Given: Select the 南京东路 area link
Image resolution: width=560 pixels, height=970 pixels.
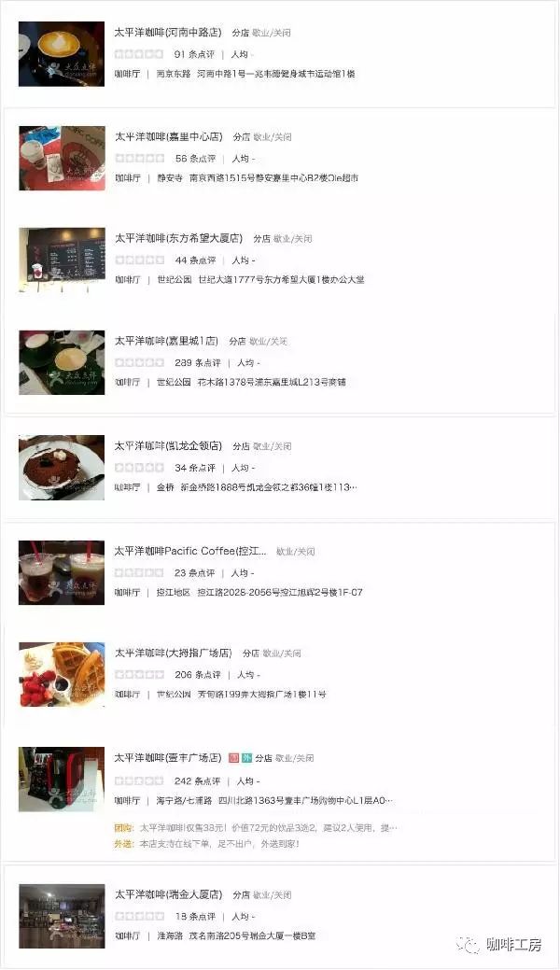Looking at the screenshot, I should [174, 74].
